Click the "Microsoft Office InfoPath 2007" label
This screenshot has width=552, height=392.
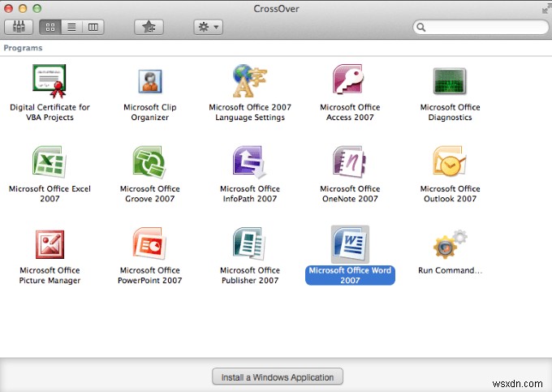point(250,193)
